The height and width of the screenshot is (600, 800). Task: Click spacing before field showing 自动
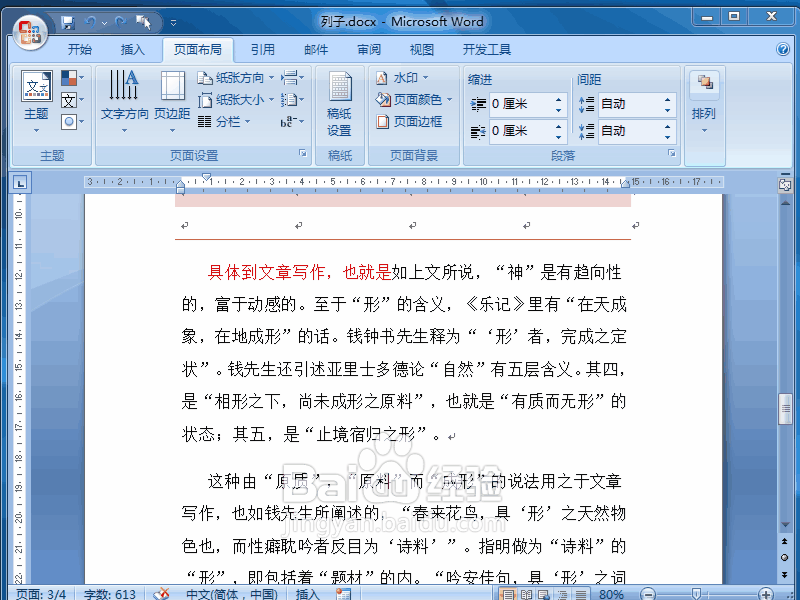tap(631, 105)
